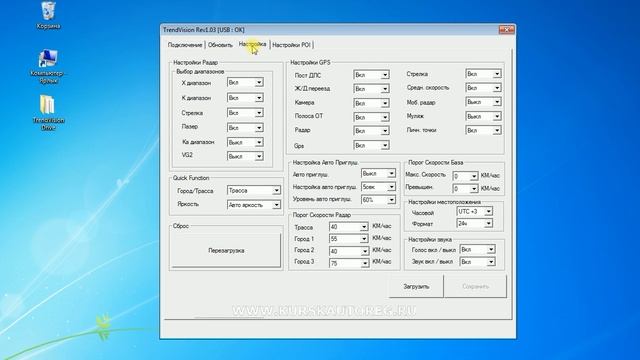
Task: Switch to the Обновить tab
Action: click(220, 45)
